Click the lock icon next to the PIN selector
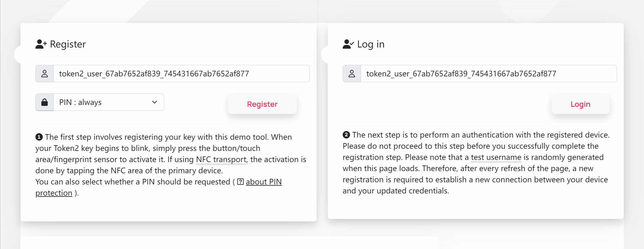The image size is (644, 249). click(44, 102)
